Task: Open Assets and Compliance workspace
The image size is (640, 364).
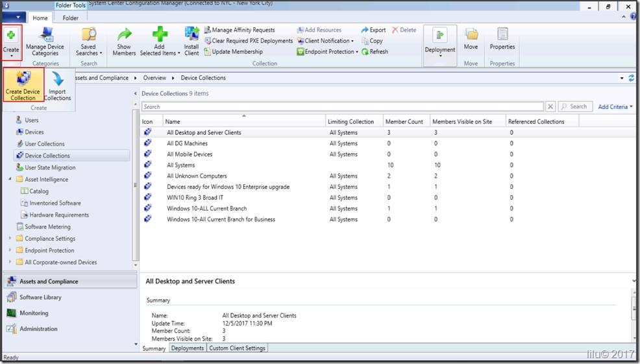Action: (x=70, y=281)
